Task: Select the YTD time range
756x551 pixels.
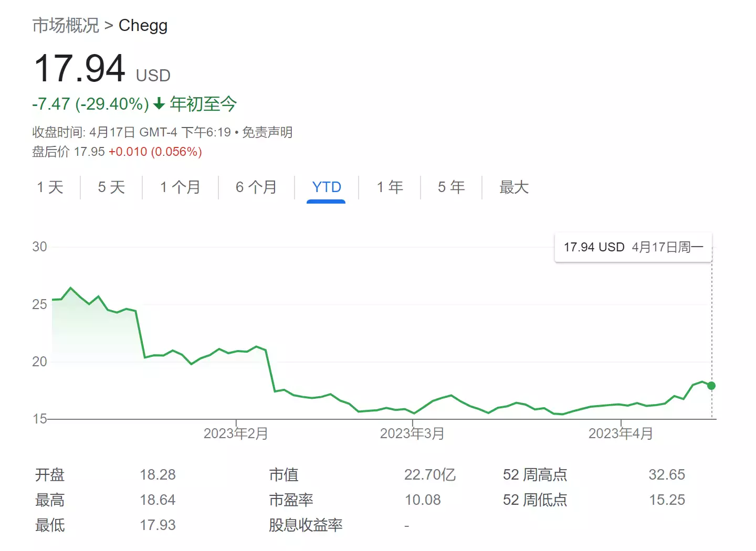Action: pyautogui.click(x=326, y=187)
